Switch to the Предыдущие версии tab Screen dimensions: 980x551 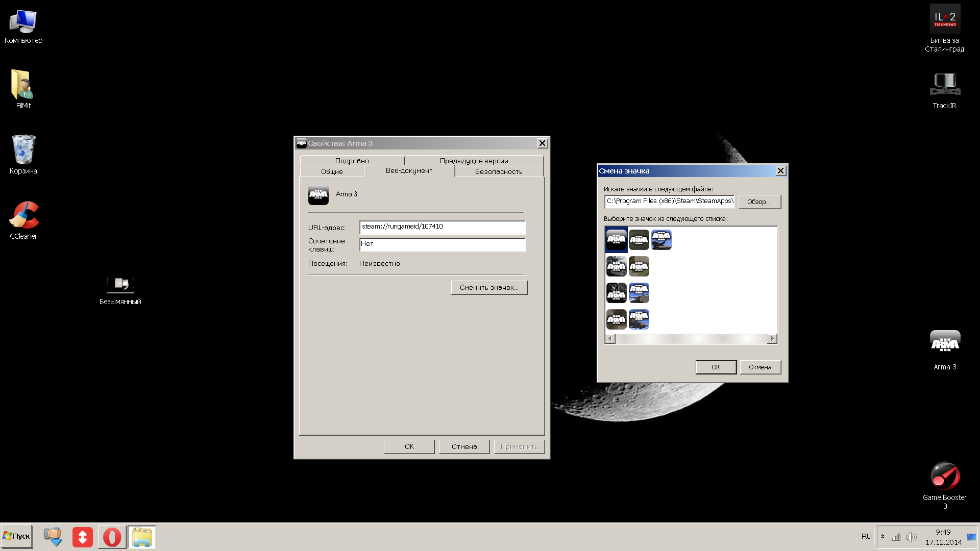(474, 161)
